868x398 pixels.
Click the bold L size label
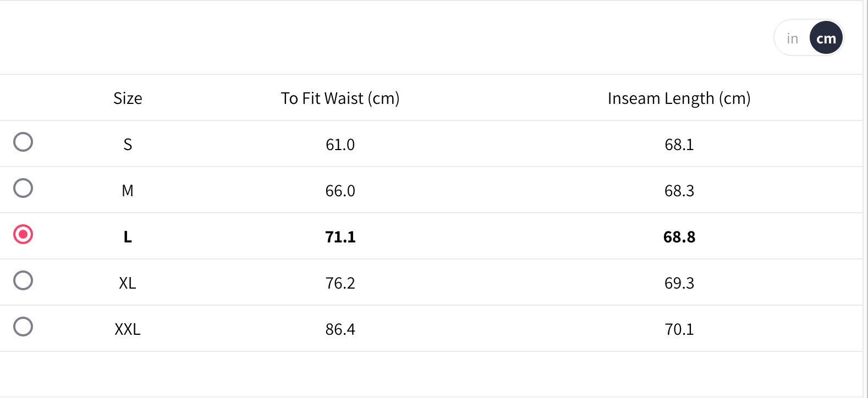coord(128,237)
